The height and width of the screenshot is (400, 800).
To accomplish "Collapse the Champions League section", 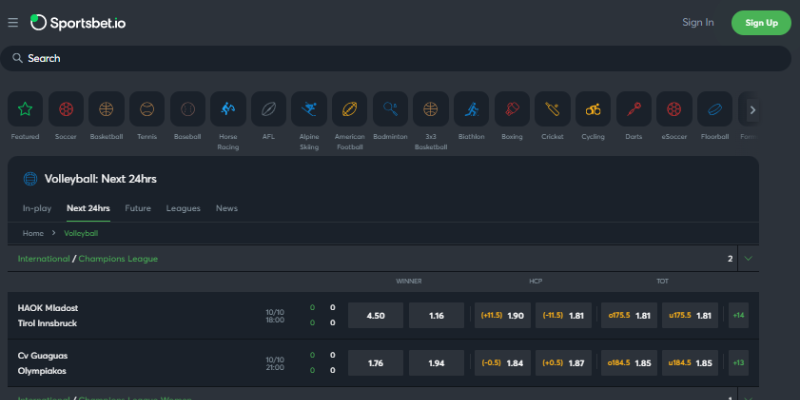I will point(748,259).
